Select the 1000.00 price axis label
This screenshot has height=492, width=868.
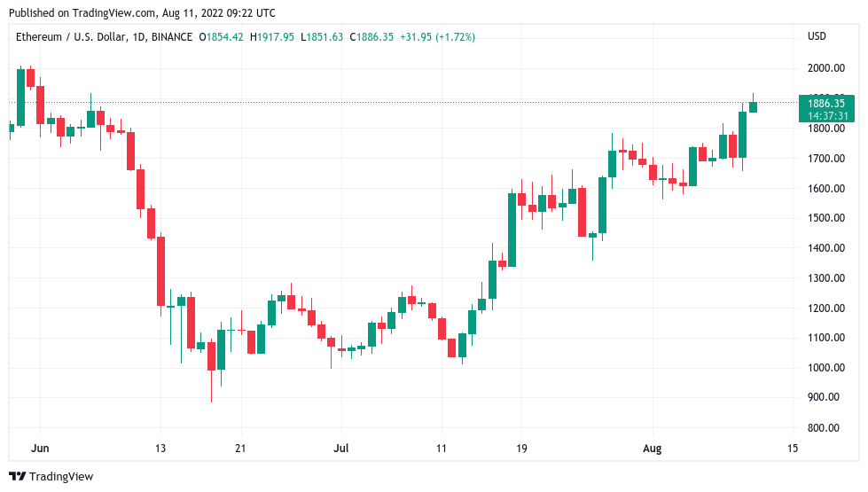(826, 368)
